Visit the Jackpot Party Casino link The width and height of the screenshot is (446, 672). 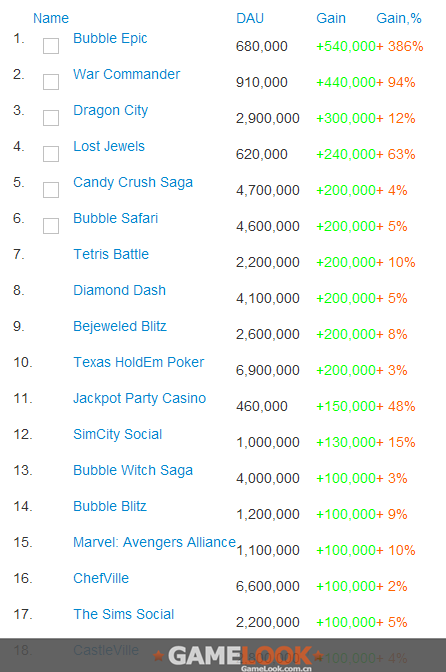coord(140,399)
